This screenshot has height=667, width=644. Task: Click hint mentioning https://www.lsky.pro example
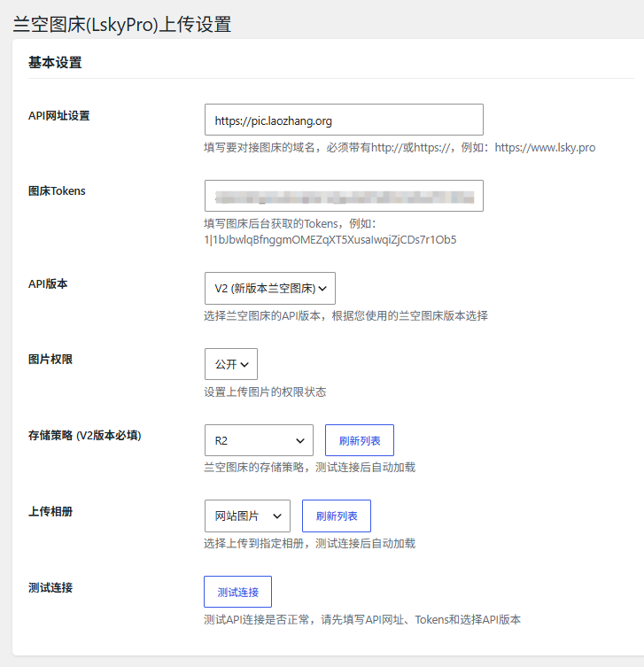pyautogui.click(x=400, y=148)
